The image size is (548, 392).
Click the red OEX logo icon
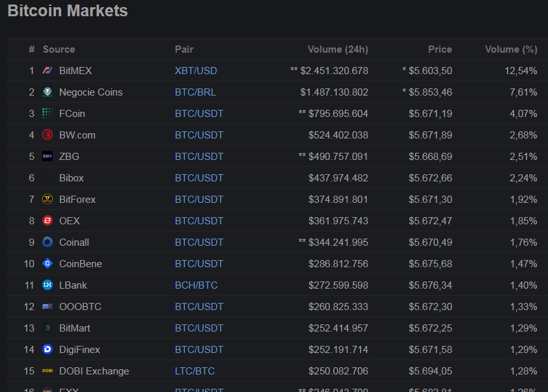tap(48, 220)
